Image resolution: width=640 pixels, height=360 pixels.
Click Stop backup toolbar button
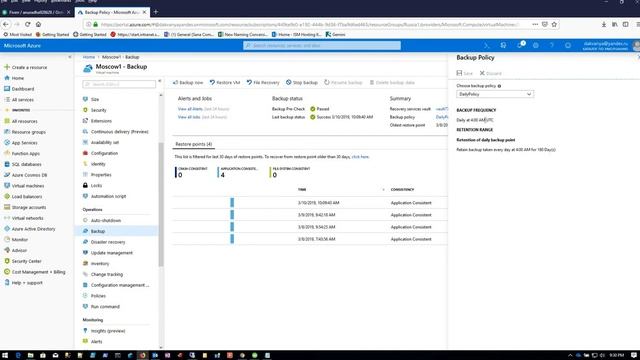coord(302,82)
